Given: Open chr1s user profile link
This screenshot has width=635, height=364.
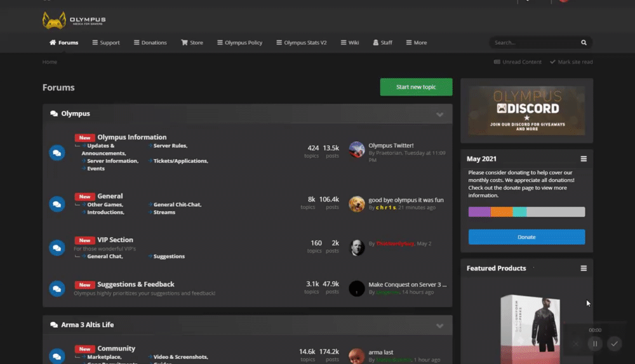Looking at the screenshot, I should [386, 207].
